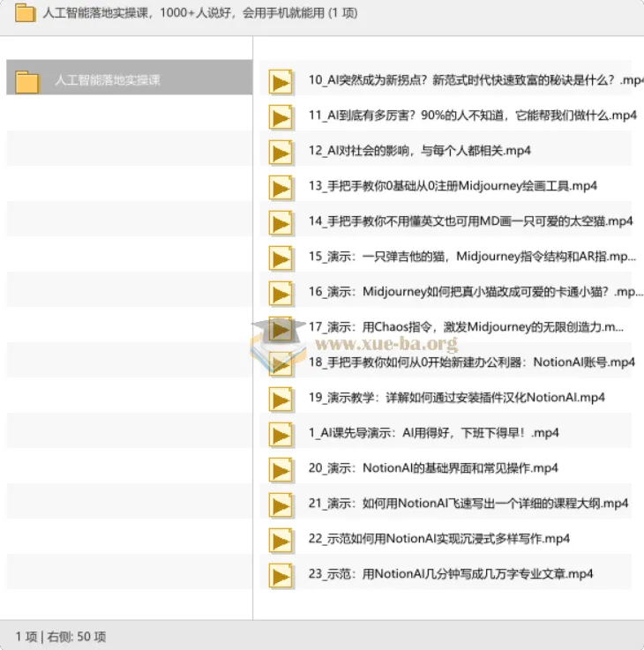Click the title text 人工智能落地实操课，1000+人说好
The height and width of the screenshot is (650, 644).
[x=200, y=13]
